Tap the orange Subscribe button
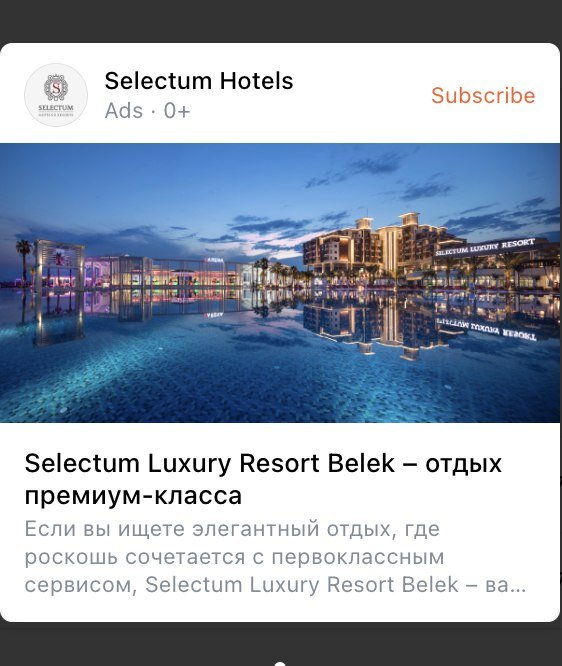The height and width of the screenshot is (666, 562). (483, 95)
